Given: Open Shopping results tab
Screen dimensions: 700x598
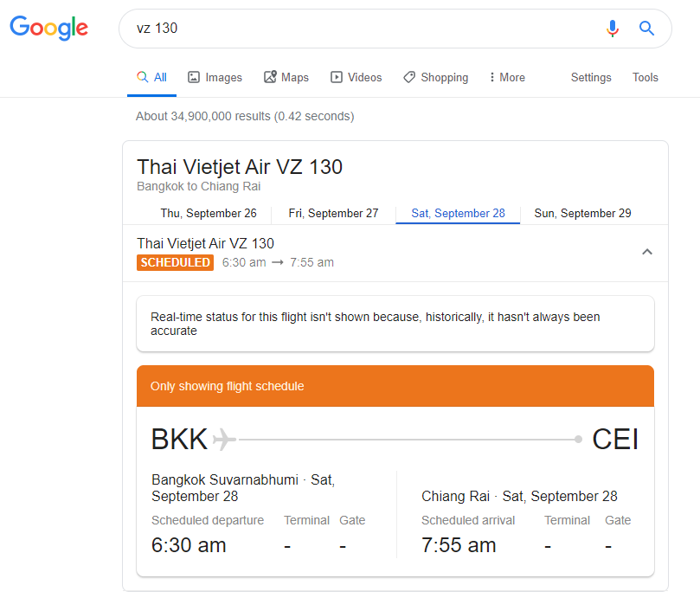Looking at the screenshot, I should 435,77.
